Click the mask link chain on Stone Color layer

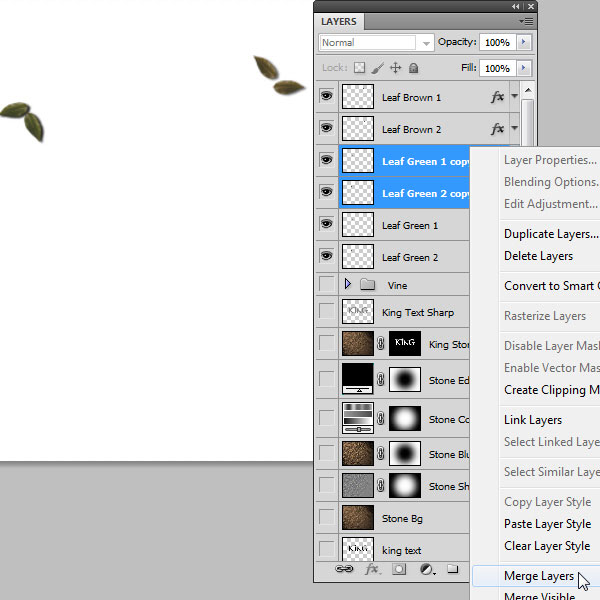coord(380,418)
